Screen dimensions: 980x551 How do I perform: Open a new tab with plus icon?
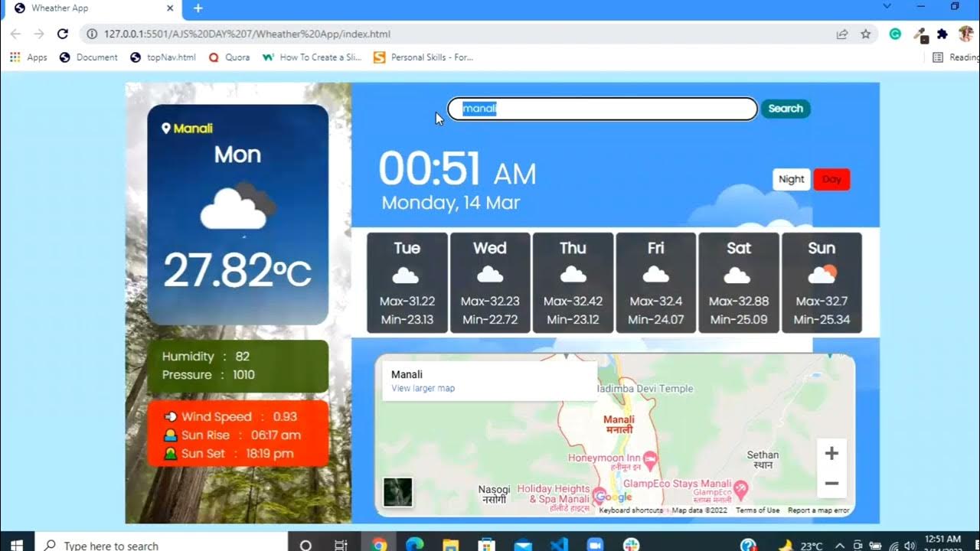(198, 8)
